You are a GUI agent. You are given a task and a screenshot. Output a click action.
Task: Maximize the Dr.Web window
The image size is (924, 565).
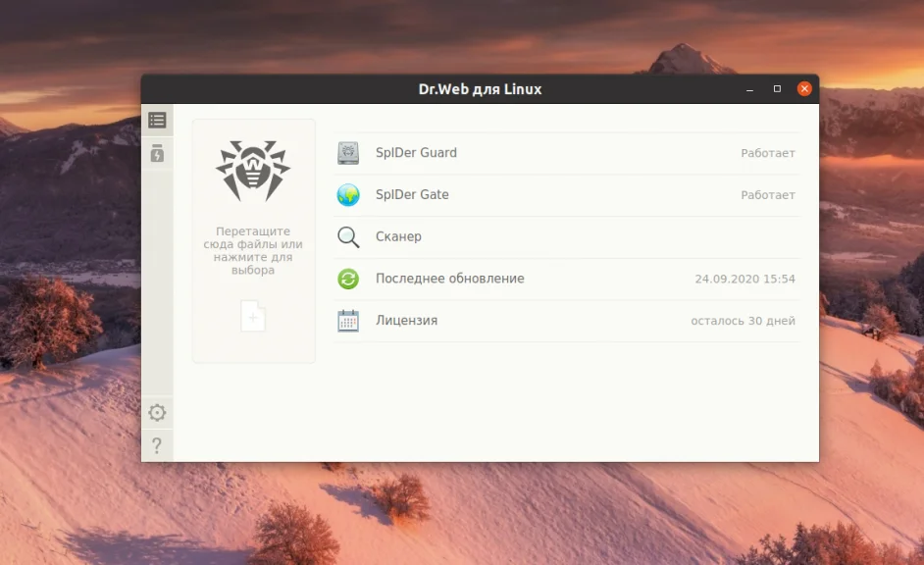click(777, 89)
